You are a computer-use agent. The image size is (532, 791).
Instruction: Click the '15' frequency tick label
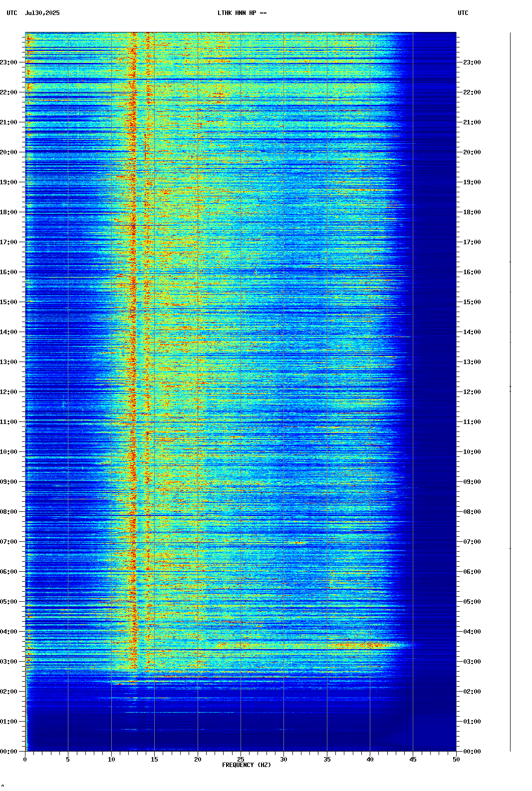(x=154, y=760)
